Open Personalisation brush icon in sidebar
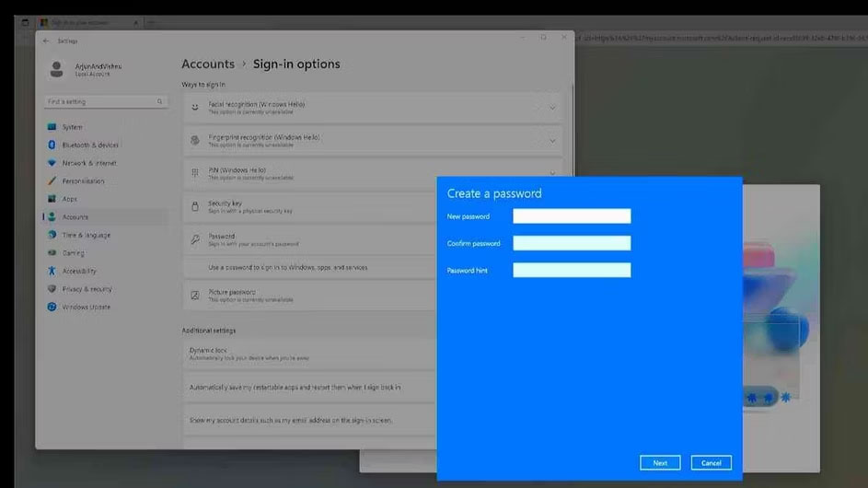The width and height of the screenshot is (868, 488). tap(52, 180)
